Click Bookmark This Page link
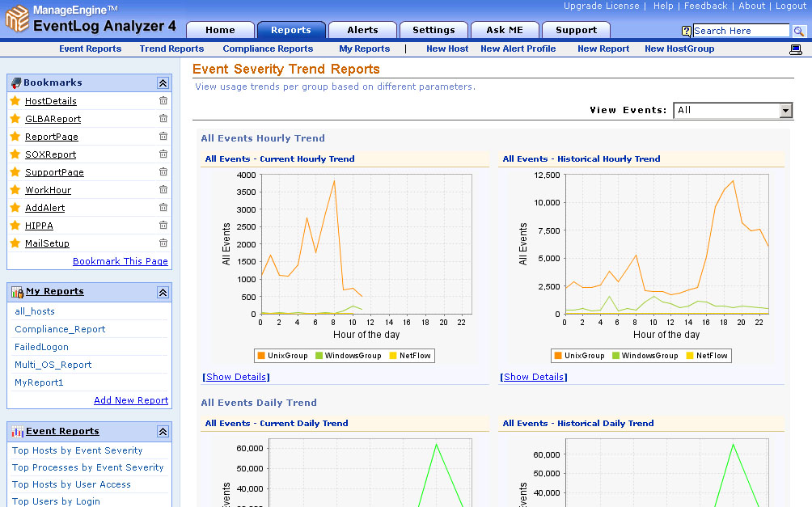 click(121, 261)
